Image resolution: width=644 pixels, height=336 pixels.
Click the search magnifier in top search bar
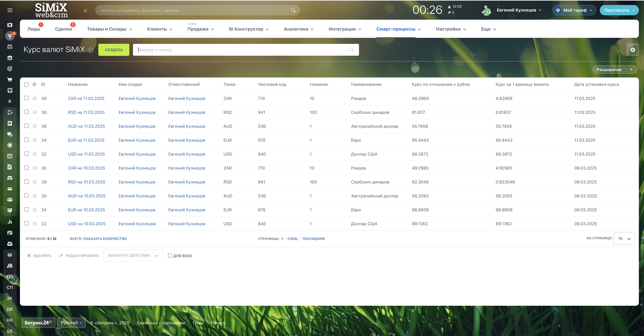(x=293, y=10)
